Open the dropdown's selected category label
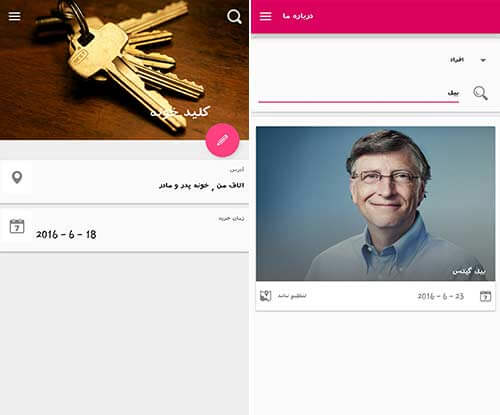The height and width of the screenshot is (415, 500). [x=457, y=60]
